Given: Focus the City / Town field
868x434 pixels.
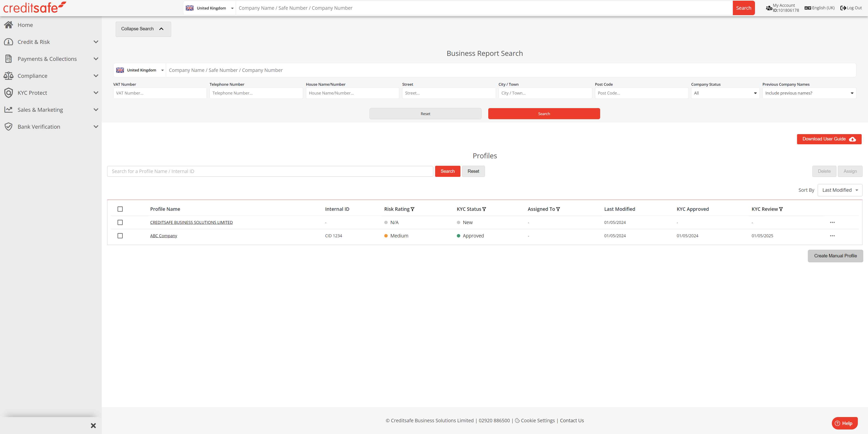Looking at the screenshot, I should point(545,93).
